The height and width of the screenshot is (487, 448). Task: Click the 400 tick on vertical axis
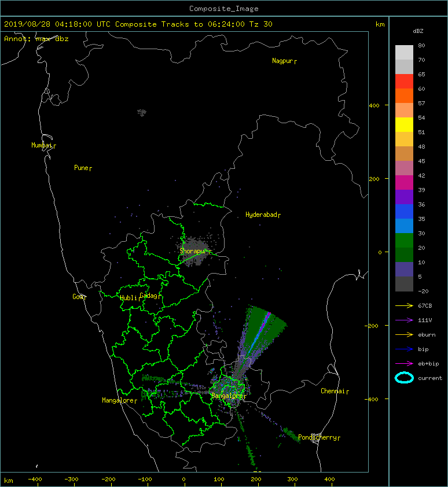(374, 106)
